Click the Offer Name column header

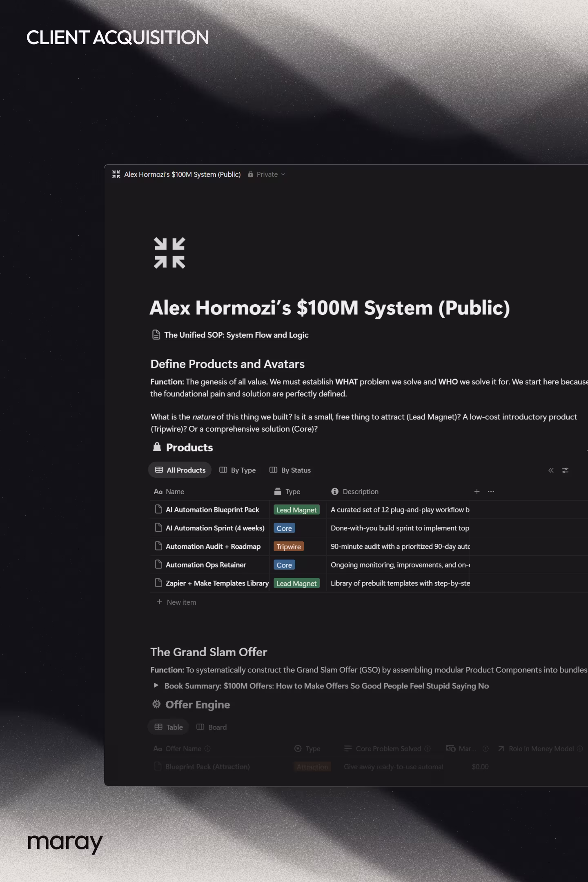pos(182,748)
